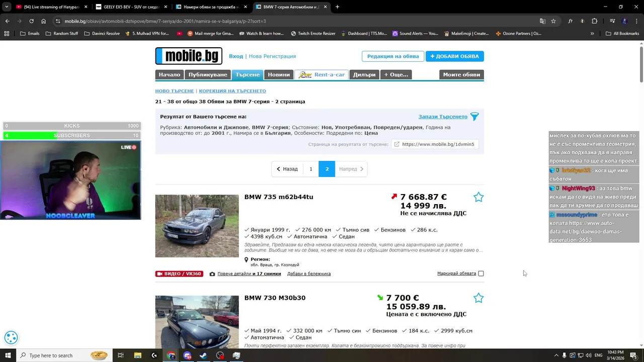
Task: Open Моите обяви
Action: pyautogui.click(x=461, y=74)
